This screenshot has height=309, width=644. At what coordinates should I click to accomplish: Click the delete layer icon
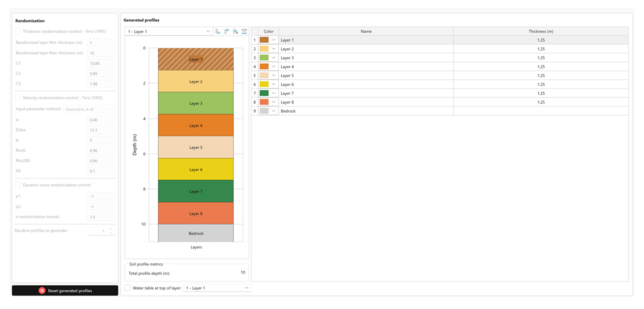(236, 31)
